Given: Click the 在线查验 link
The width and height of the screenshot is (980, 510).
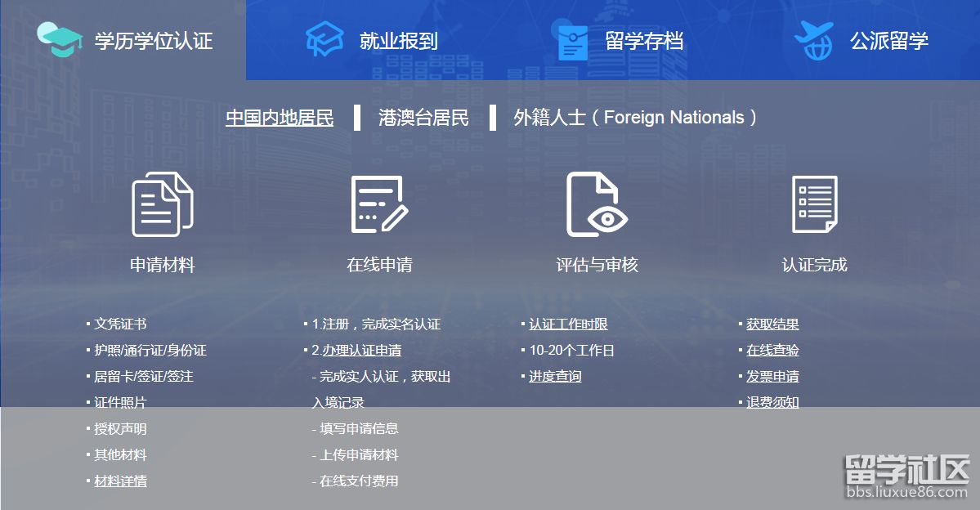Looking at the screenshot, I should [772, 351].
